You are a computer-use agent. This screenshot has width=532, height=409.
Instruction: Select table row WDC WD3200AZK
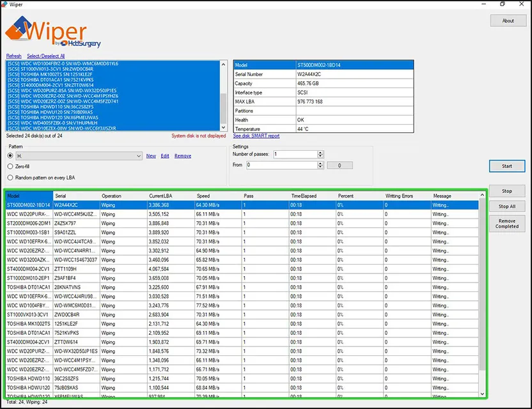pos(242,260)
